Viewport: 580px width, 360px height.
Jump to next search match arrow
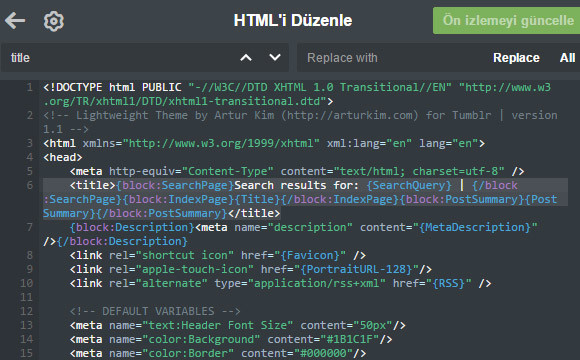click(275, 57)
